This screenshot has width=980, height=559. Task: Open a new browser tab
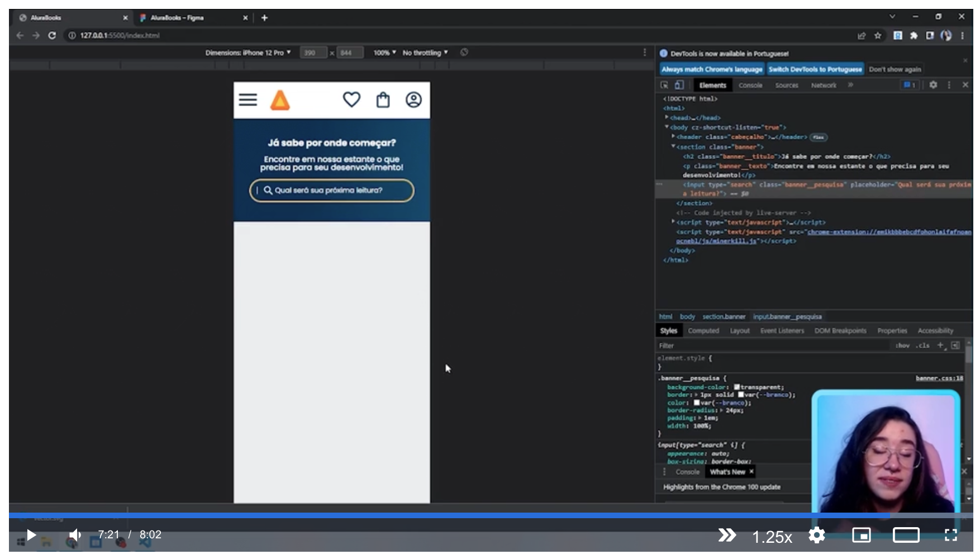coord(264,18)
